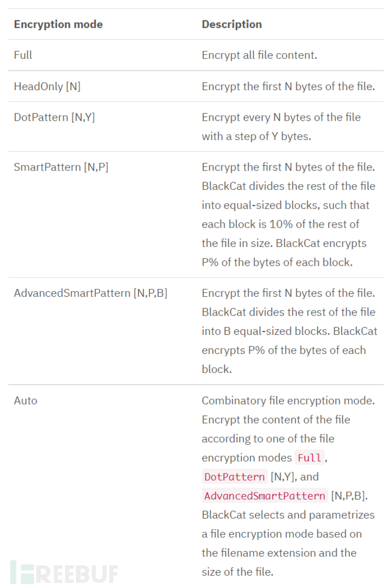Click the FreeBuf watermark logo

coord(63,572)
